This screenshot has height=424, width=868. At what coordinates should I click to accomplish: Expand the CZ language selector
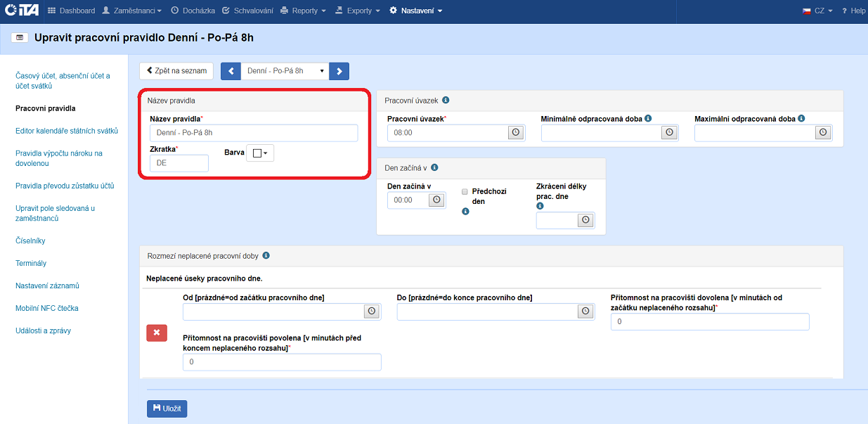point(817,11)
